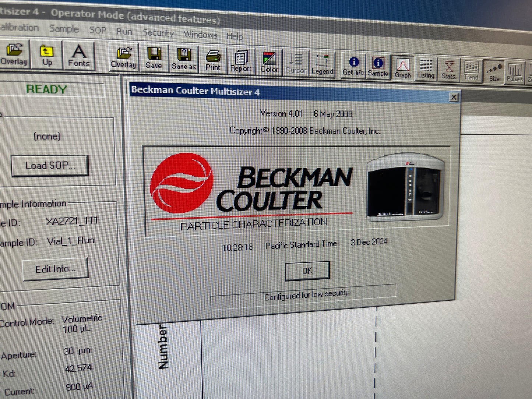Click the Save toolbar icon
Screen dimensions: 532x399
click(154, 58)
